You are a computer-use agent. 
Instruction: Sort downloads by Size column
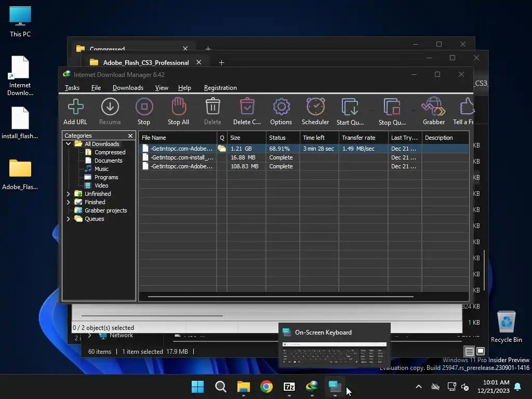click(x=247, y=138)
